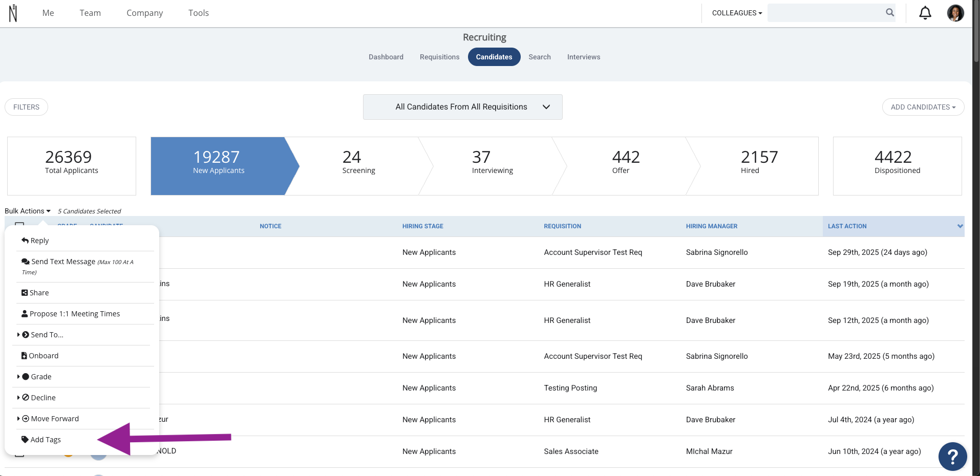The height and width of the screenshot is (476, 980).
Task: Toggle the select-all candidates checkbox
Action: (x=19, y=224)
